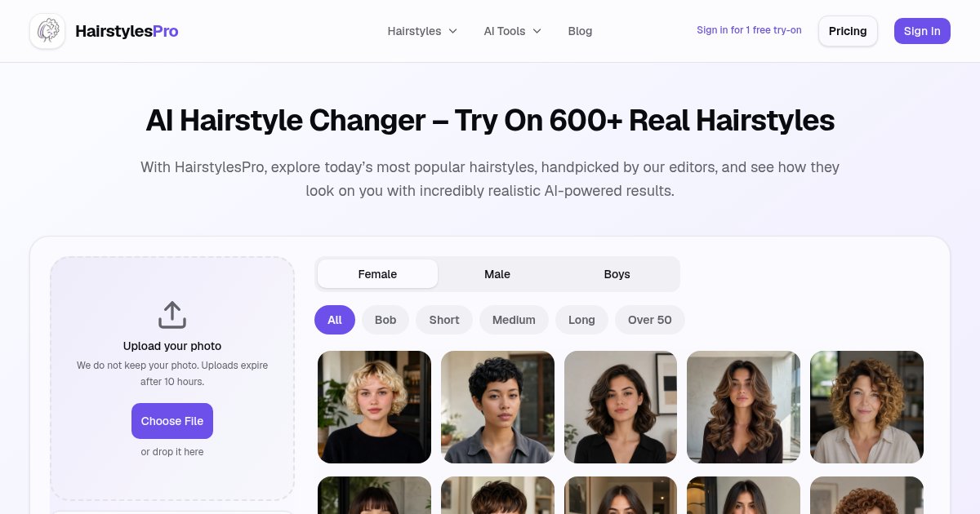The width and height of the screenshot is (980, 514).
Task: Select the Long filter chip
Action: tap(581, 320)
